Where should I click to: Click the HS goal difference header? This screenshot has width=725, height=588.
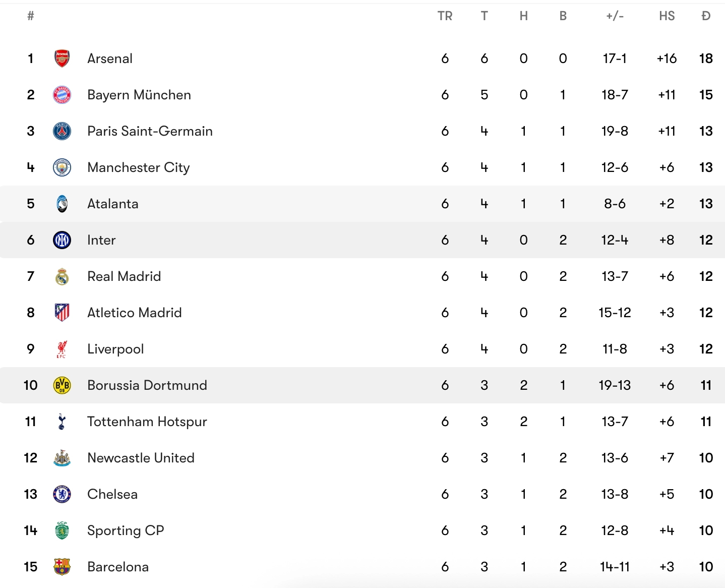[x=667, y=16]
